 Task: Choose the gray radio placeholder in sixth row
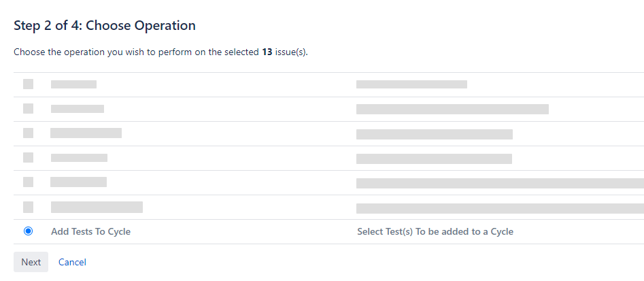[x=28, y=207]
